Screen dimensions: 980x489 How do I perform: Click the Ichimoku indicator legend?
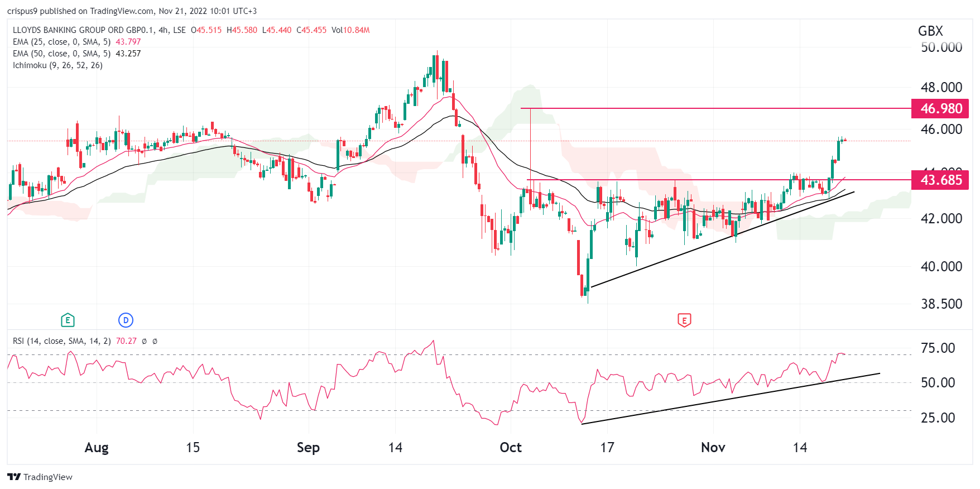tap(57, 65)
